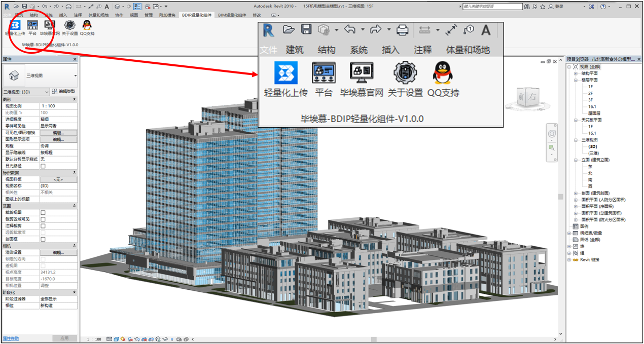This screenshot has width=644, height=344.
Task: Open the 附加模块 ribbon tab
Action: pyautogui.click(x=167, y=15)
